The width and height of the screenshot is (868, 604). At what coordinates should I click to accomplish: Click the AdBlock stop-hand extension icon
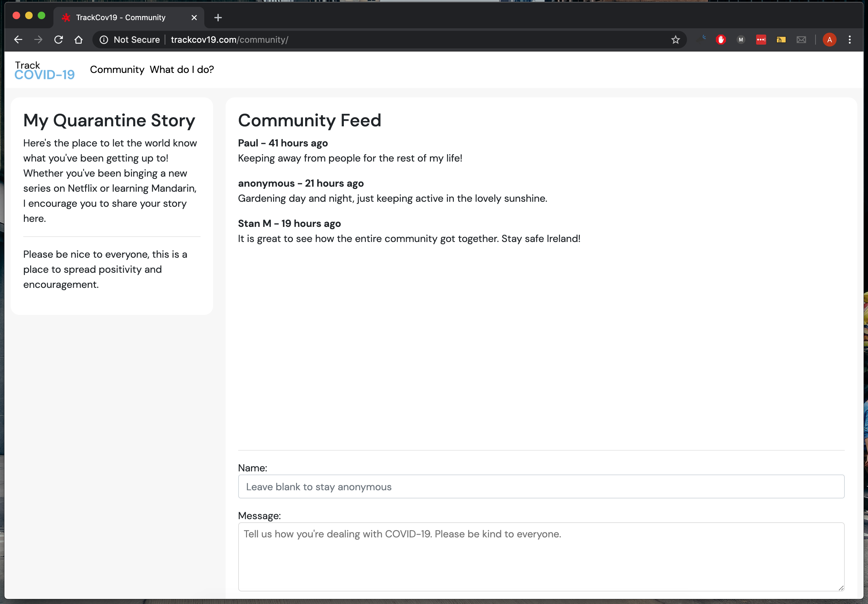721,40
